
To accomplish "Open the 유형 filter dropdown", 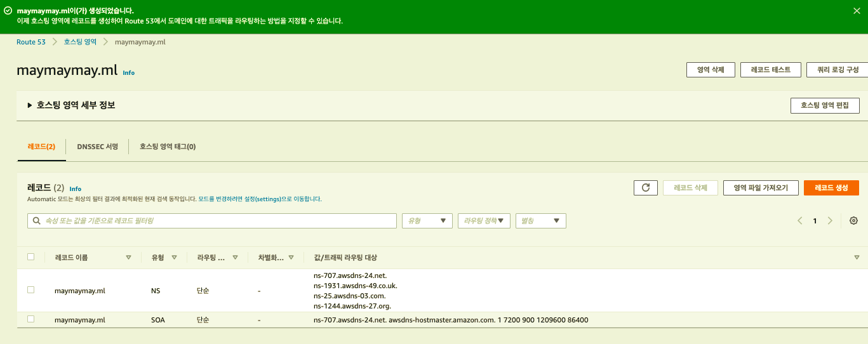I will point(427,221).
